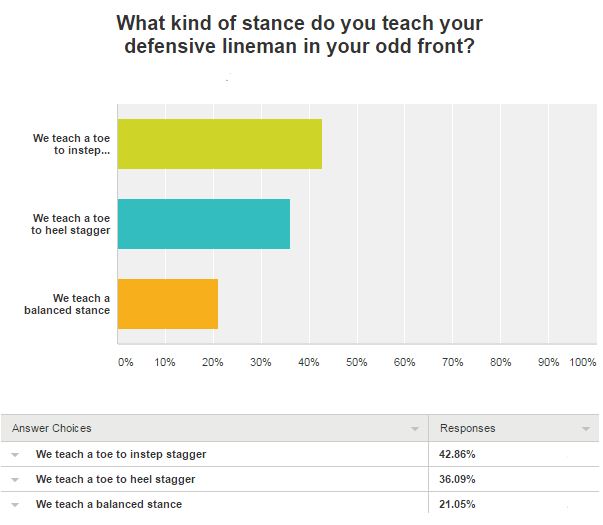Click the Responses column header
The image size is (603, 525).
point(467,428)
